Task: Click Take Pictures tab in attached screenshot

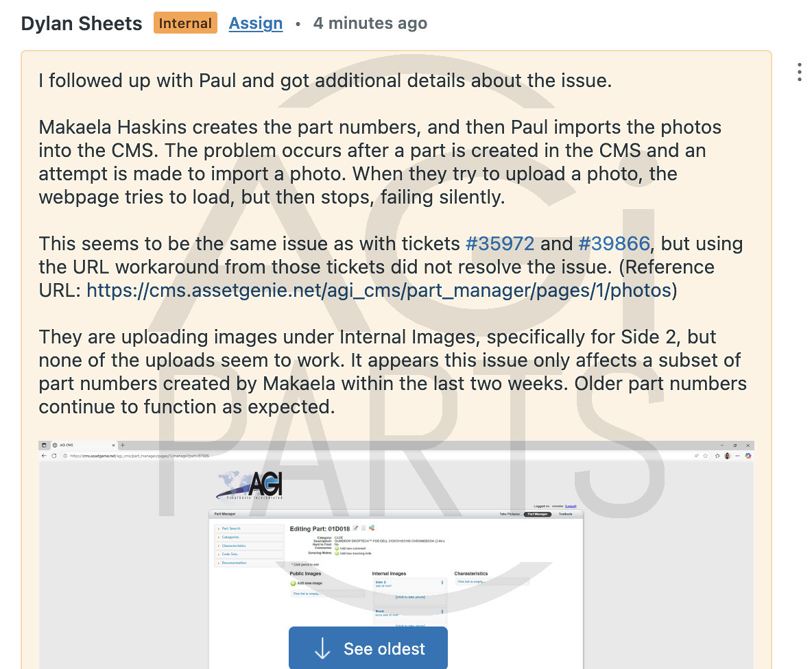Action: (x=510, y=514)
